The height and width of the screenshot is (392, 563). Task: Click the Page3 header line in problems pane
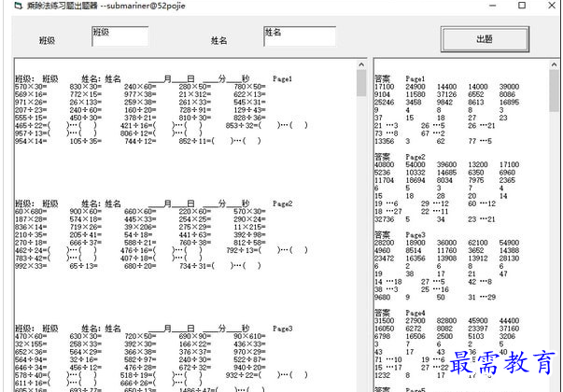point(140,329)
